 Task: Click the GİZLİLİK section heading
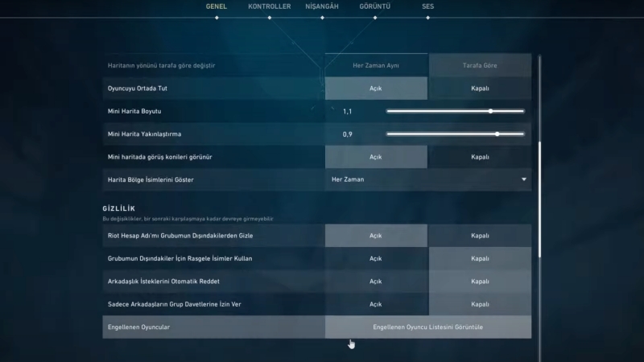click(118, 208)
